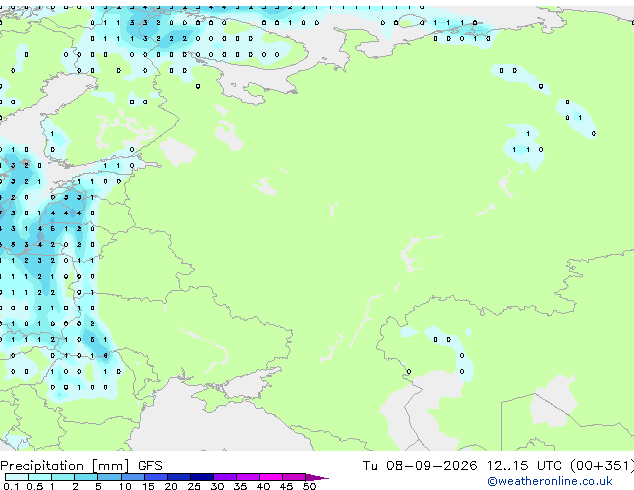Click the 2–5 mm legend color swatch
Image resolution: width=634 pixels, height=490 pixels.
tap(86, 477)
